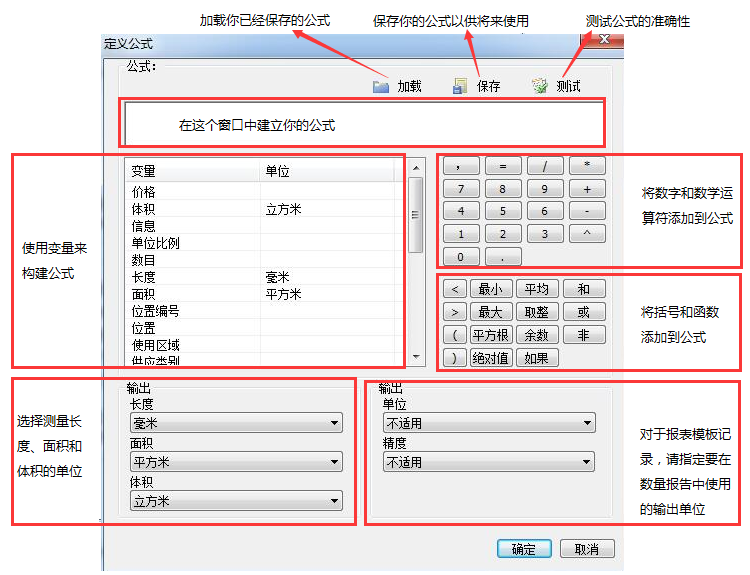Click 确定 to confirm the formula

524,549
